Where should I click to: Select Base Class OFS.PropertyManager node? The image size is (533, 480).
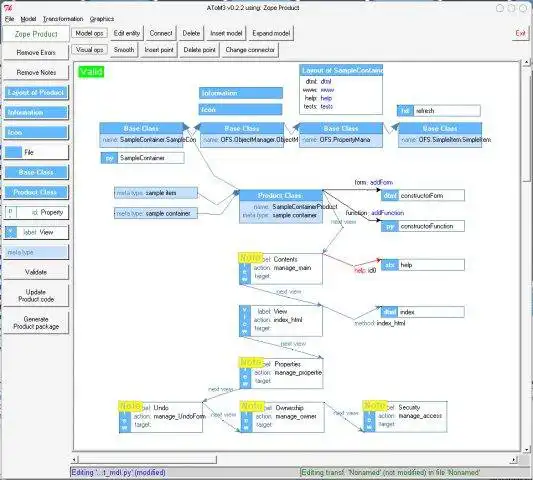pos(341,135)
